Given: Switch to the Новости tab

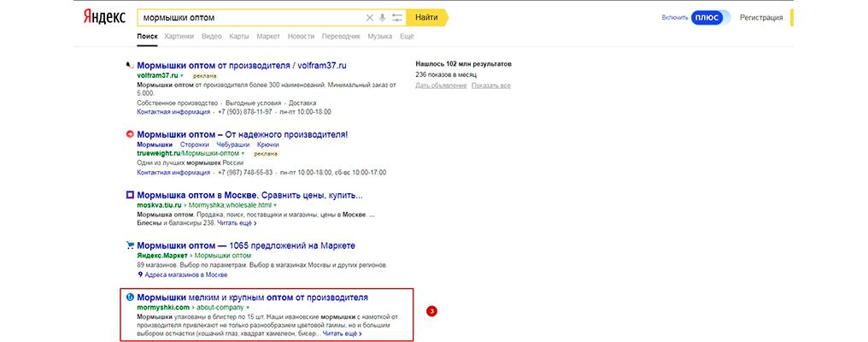Looking at the screenshot, I should [x=301, y=37].
